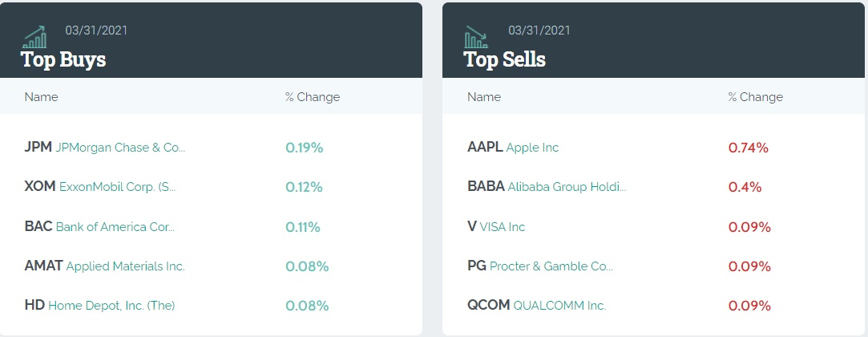868x337 pixels.
Task: Select the BAC Bank of America entry
Action: coord(99,226)
